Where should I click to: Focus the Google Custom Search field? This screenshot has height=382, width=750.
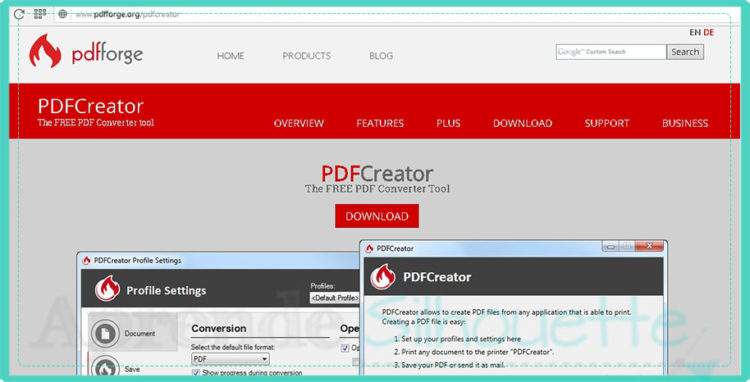coord(611,52)
